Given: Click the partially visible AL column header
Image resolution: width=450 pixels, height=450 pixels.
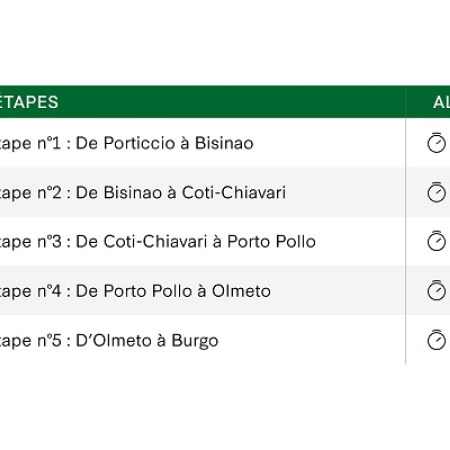Looking at the screenshot, I should click(x=442, y=102).
